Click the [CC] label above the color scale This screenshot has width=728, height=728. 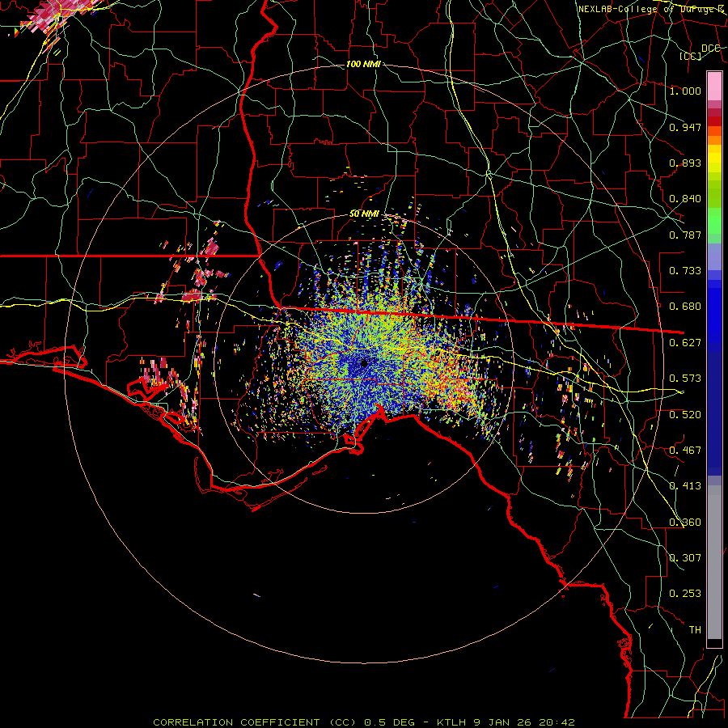tap(691, 56)
